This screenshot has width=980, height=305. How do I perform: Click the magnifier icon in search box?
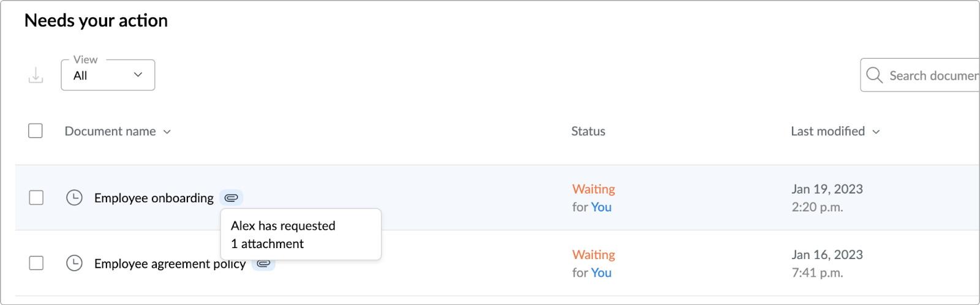875,75
